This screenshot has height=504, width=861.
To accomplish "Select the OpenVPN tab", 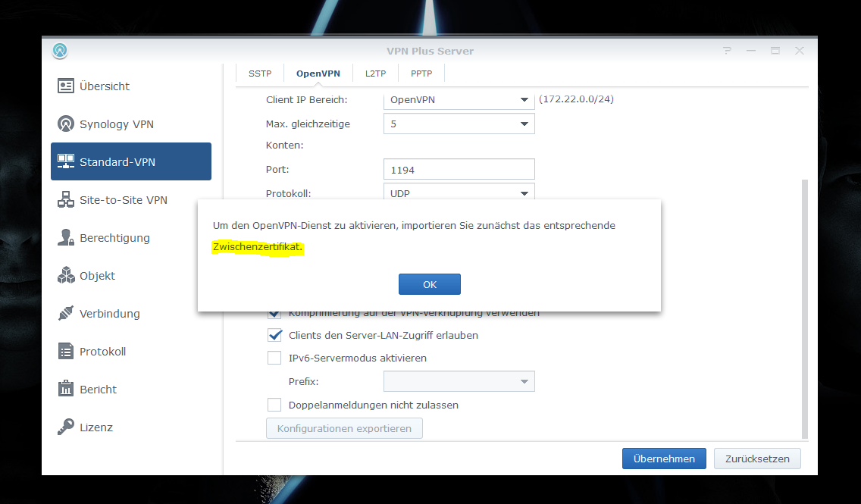I will tap(318, 73).
